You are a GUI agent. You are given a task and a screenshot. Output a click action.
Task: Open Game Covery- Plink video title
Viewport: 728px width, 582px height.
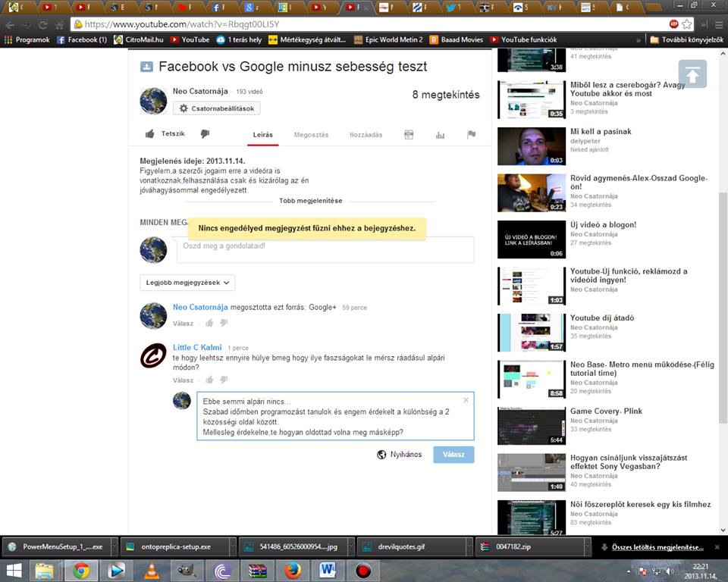tap(607, 411)
